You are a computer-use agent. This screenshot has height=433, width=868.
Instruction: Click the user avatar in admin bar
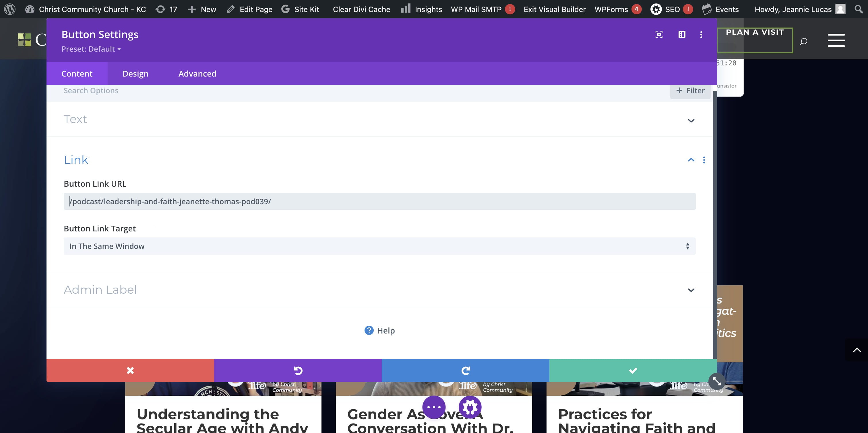coord(840,9)
